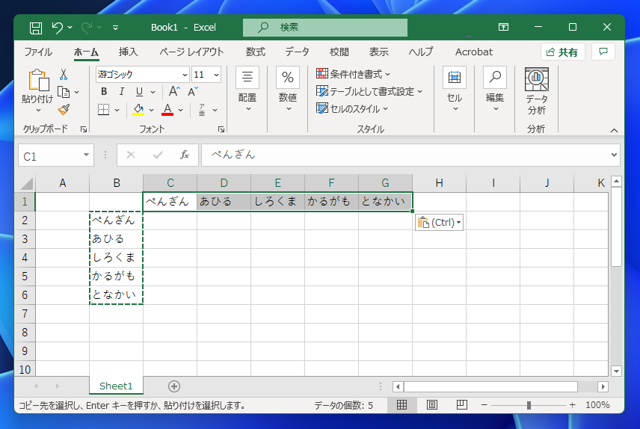Cut the selection with scissors icon
The height and width of the screenshot is (429, 640).
click(63, 74)
